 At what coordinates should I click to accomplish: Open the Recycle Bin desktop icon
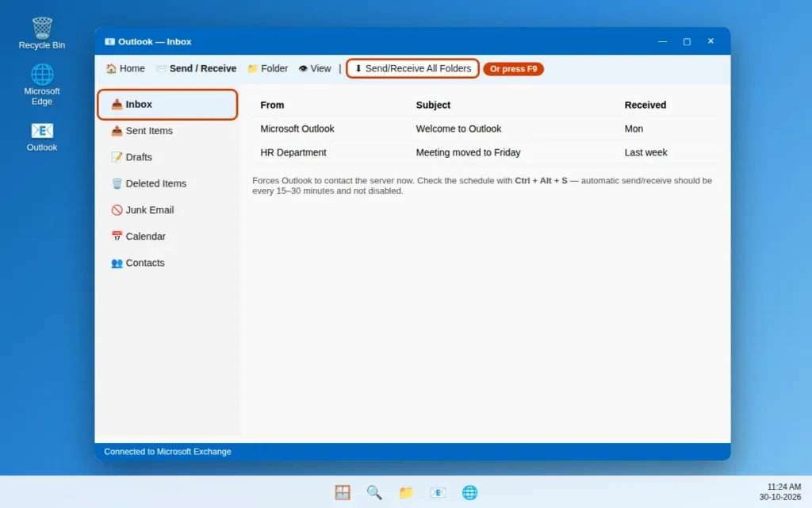click(42, 33)
